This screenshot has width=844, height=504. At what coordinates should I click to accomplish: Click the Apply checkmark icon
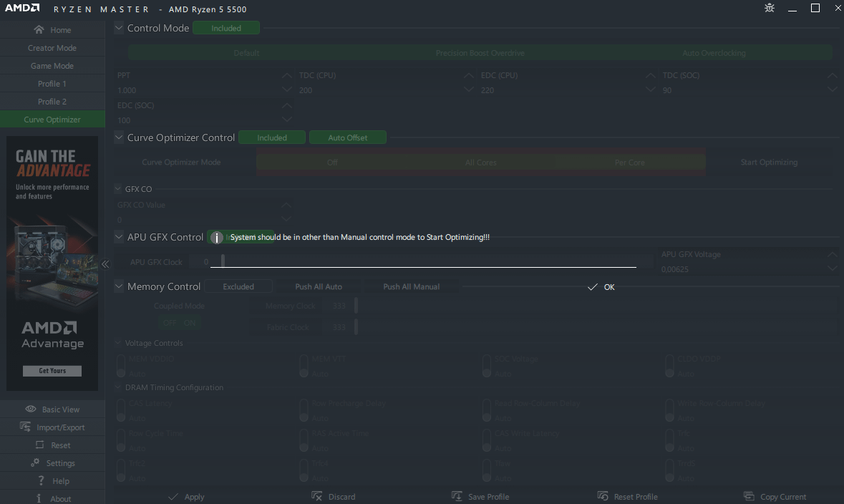coord(173,496)
